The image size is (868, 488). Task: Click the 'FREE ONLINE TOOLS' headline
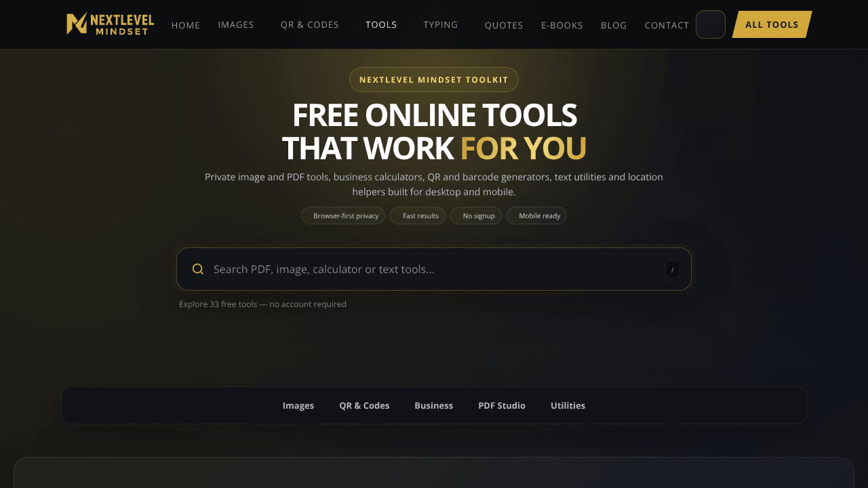[434, 115]
